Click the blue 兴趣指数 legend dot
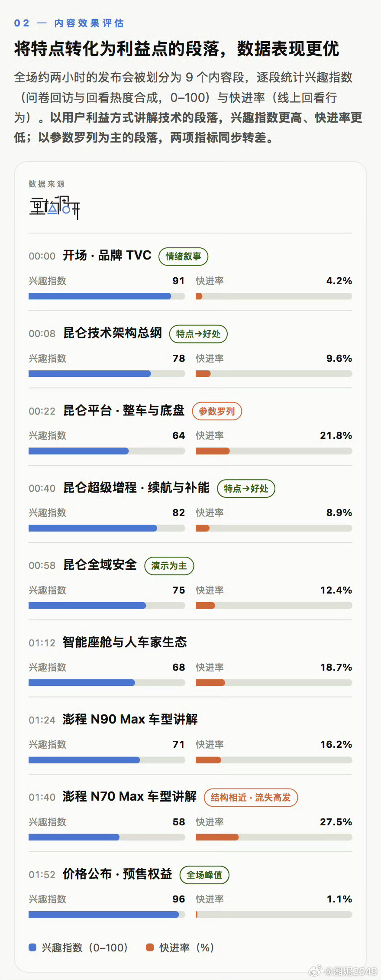The image size is (381, 980). point(32,947)
